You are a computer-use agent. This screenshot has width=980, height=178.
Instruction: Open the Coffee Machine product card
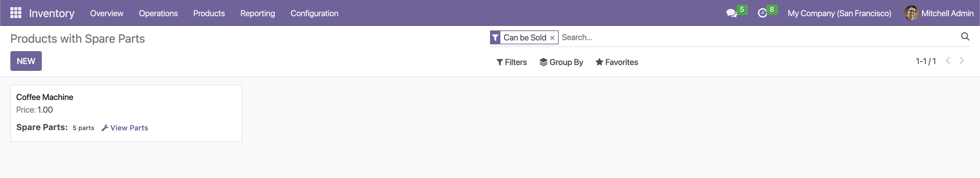(126, 113)
